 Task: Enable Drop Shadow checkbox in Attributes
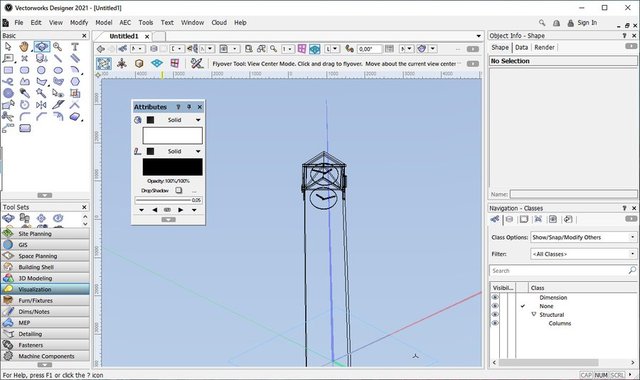[179, 190]
